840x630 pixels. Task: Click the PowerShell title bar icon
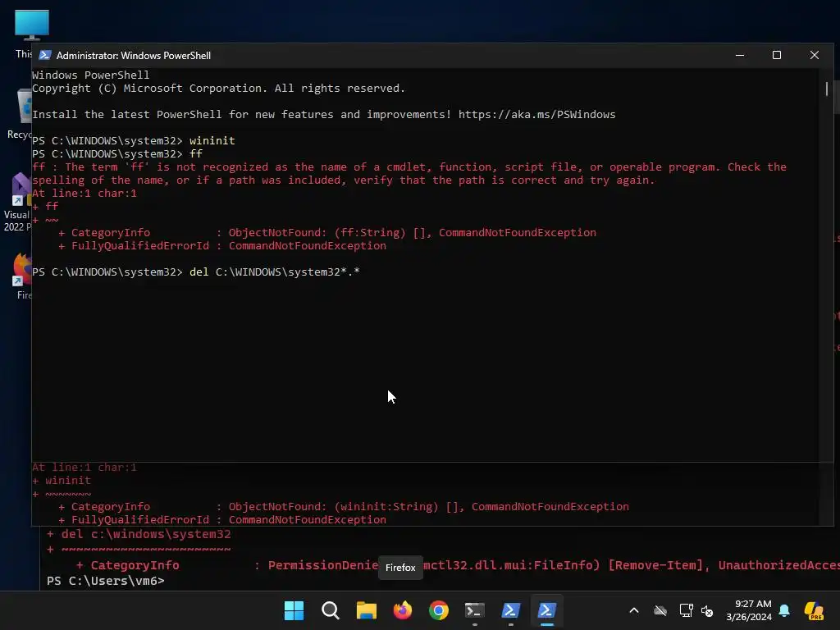(x=46, y=55)
